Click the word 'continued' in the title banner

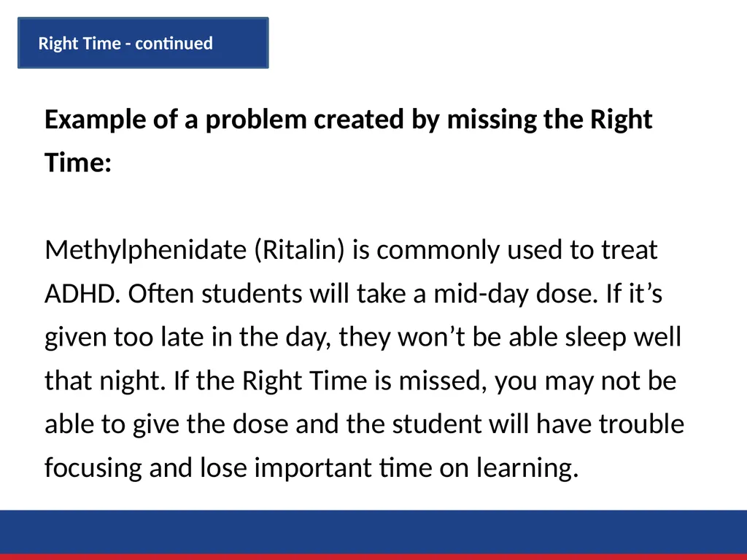(174, 43)
